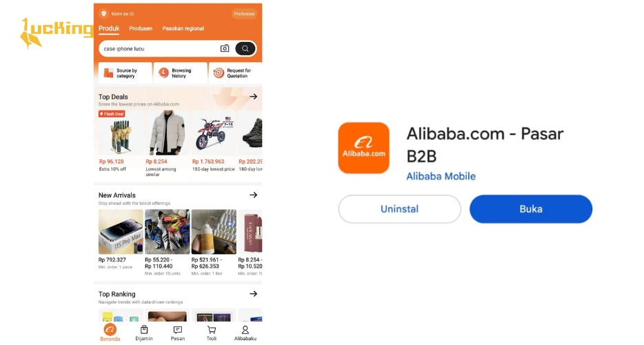Open the location pin icon near Kirim ke ID
The image size is (644, 345).
pos(104,14)
